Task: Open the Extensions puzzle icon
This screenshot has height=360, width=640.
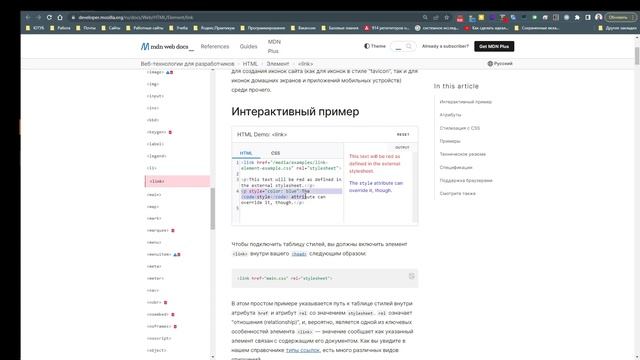Action: pyautogui.click(x=577, y=18)
